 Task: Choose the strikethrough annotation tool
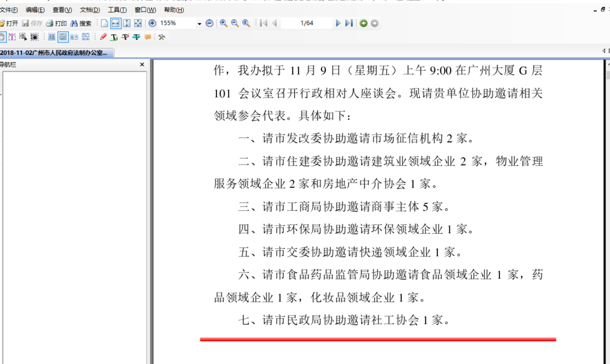[126, 37]
